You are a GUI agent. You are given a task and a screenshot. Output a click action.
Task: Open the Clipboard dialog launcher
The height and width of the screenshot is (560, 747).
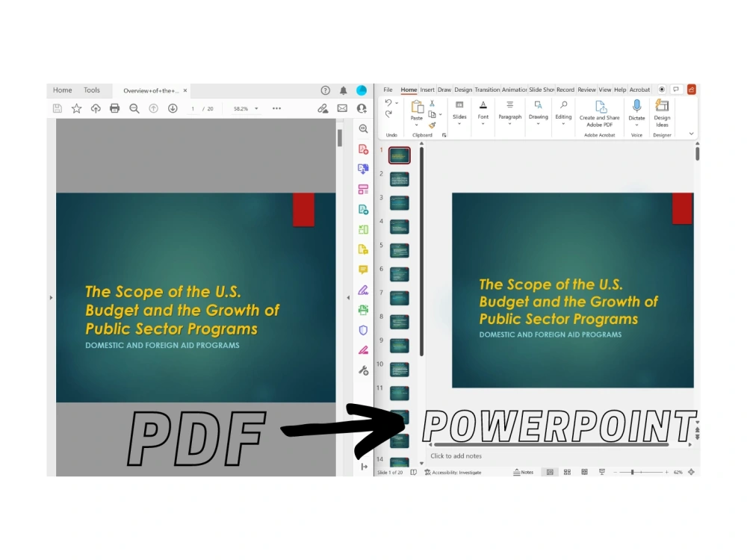444,135
